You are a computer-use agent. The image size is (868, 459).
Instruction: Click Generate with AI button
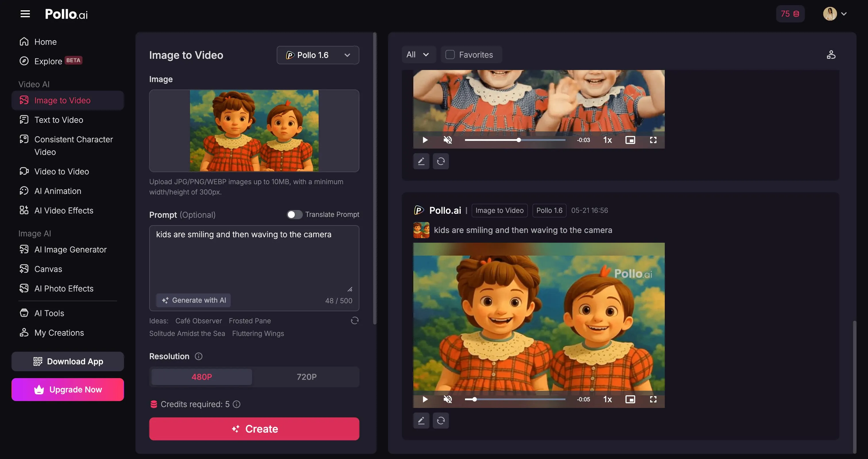click(193, 300)
